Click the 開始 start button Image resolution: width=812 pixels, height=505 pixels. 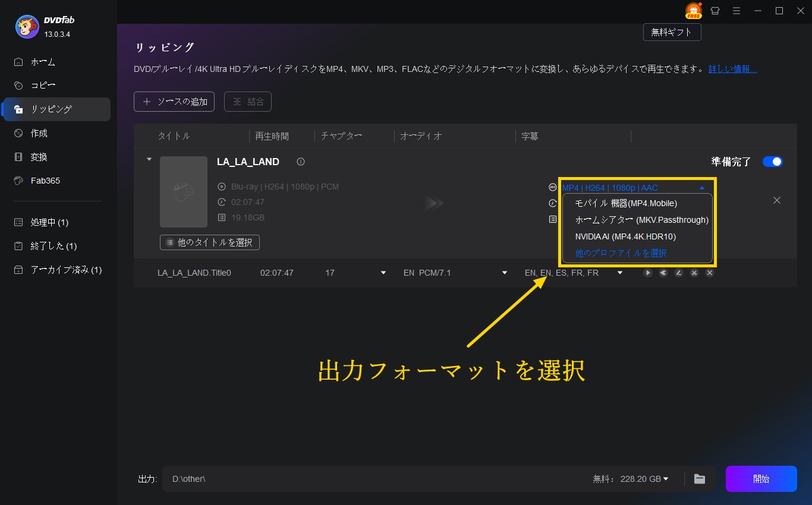point(761,479)
